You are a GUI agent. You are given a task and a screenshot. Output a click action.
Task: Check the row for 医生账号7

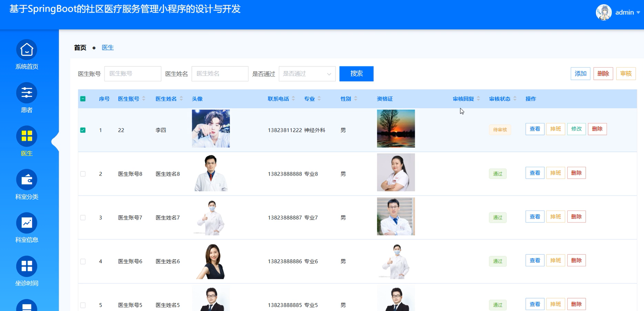(83, 218)
